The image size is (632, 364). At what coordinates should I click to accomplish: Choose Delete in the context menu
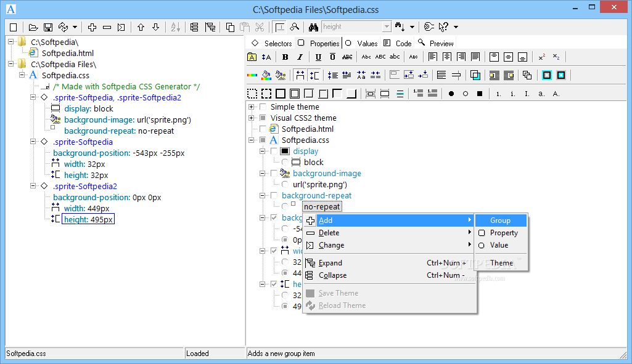pyautogui.click(x=388, y=233)
